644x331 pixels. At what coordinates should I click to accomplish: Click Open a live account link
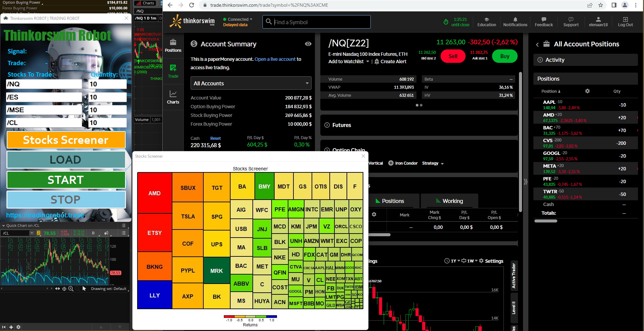(x=275, y=59)
